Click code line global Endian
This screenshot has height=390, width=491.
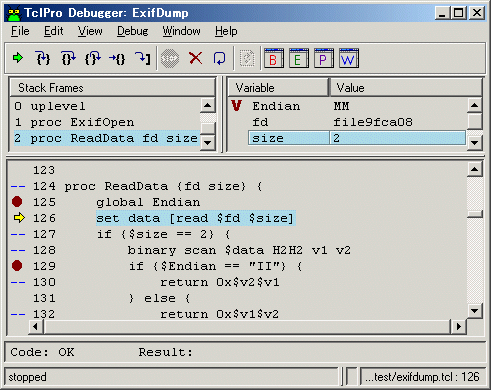148,202
